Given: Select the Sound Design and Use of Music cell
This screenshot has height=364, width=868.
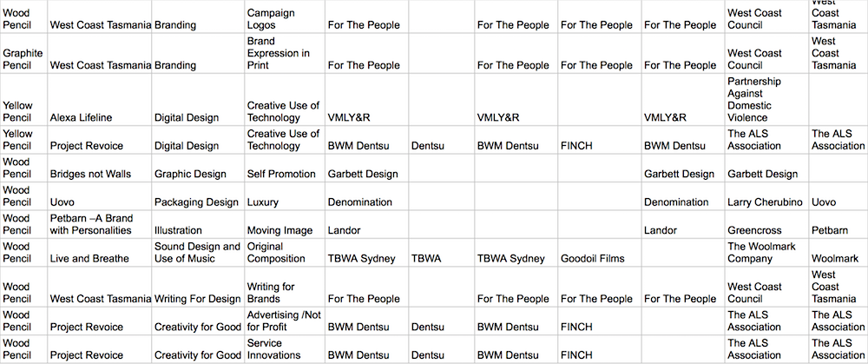Looking at the screenshot, I should (198, 253).
